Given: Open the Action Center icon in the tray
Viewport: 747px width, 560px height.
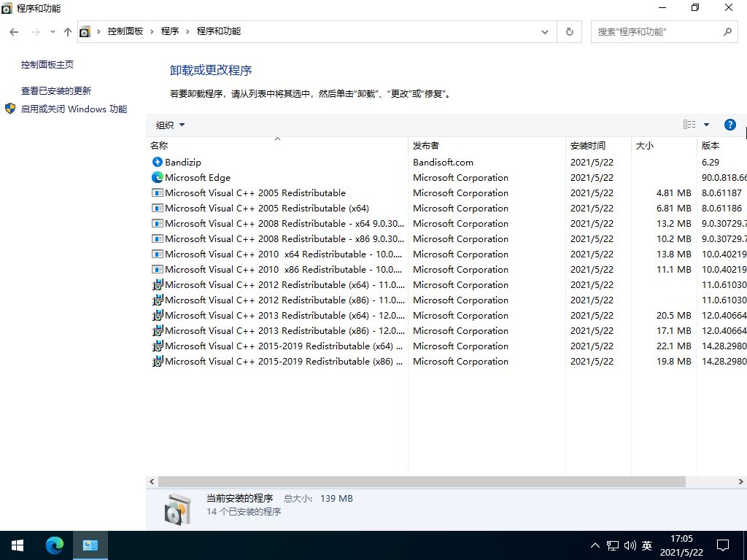Looking at the screenshot, I should [723, 545].
